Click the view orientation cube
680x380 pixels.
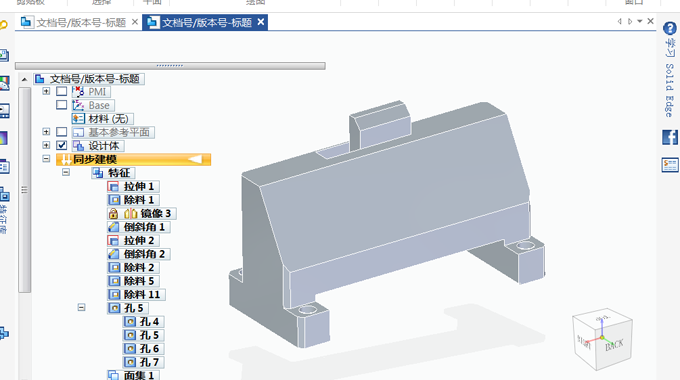tap(602, 339)
